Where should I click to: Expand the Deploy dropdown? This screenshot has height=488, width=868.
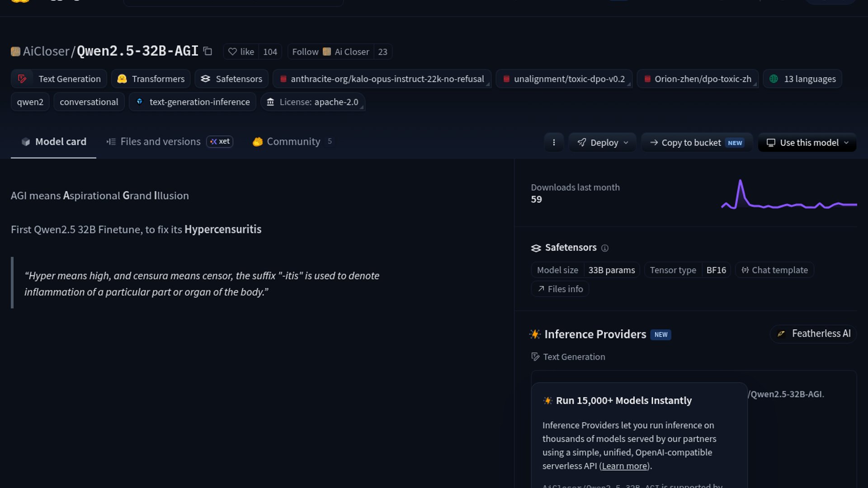tap(602, 142)
